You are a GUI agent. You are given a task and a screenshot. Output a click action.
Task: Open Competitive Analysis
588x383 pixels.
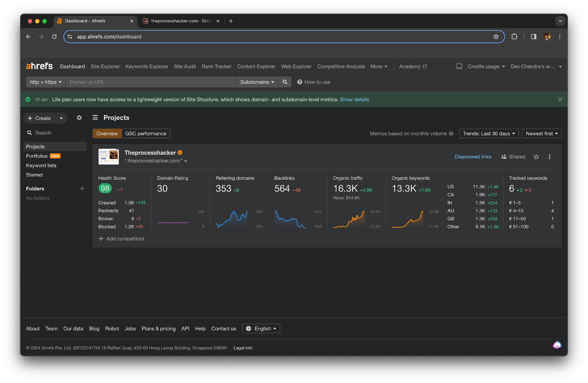point(341,67)
